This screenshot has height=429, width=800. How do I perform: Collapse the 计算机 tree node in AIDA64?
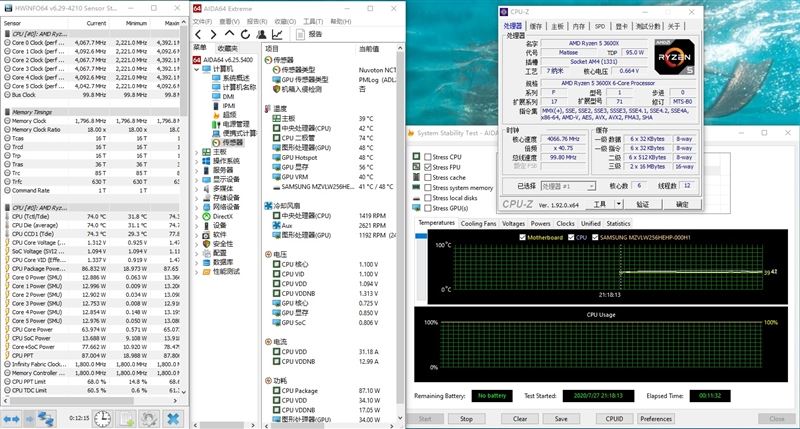(197, 69)
